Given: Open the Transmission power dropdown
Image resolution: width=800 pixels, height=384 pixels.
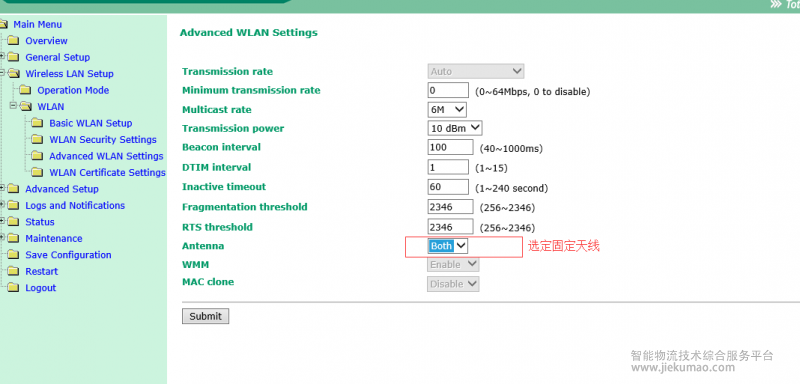Looking at the screenshot, I should [x=455, y=128].
